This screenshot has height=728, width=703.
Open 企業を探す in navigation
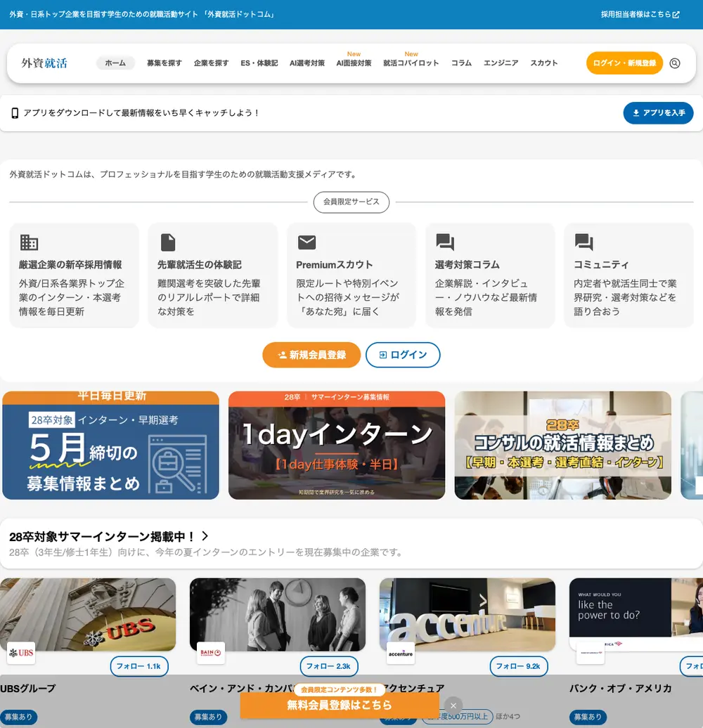point(212,63)
